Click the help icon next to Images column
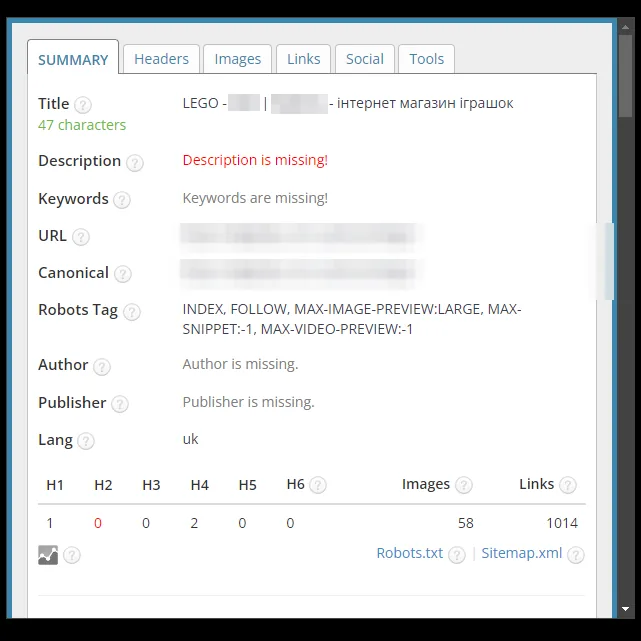 pyautogui.click(x=464, y=485)
